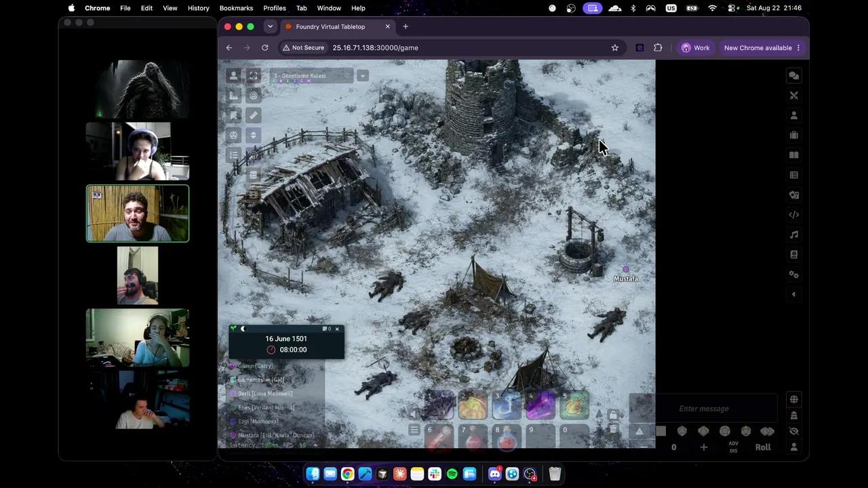
Task: Open the Macros code sidebar tab
Action: point(793,215)
